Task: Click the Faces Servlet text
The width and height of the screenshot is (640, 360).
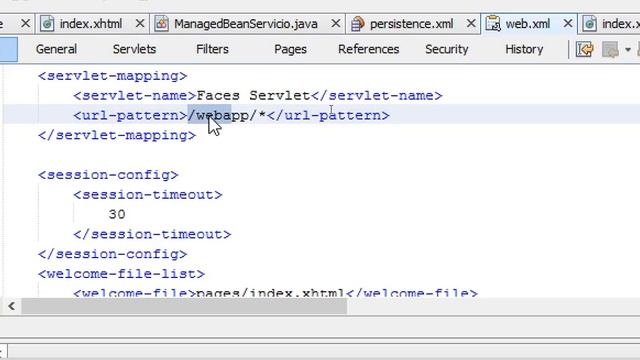Action: [253, 96]
